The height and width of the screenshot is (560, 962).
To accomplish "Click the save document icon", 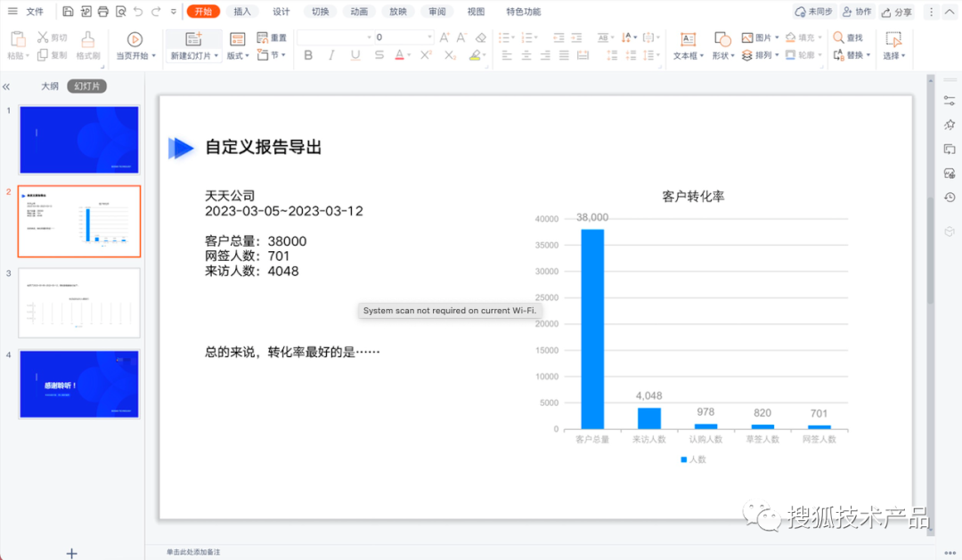I will [x=68, y=12].
